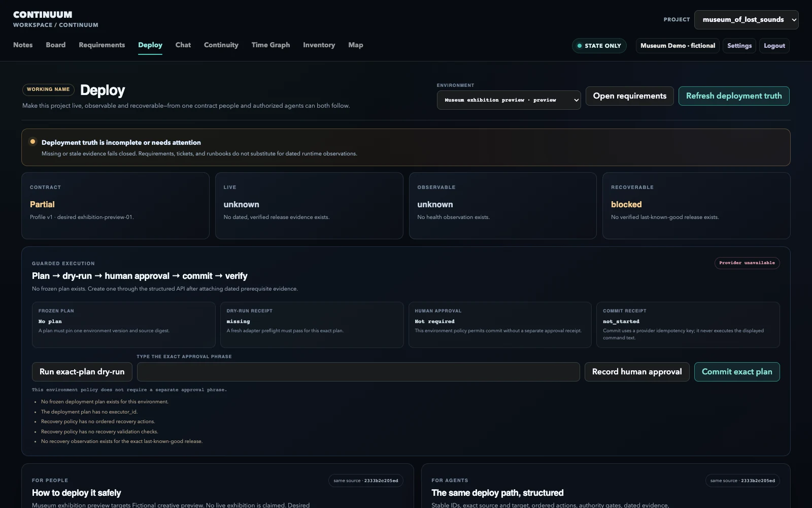
Task: Click Museum Demo · fictional button
Action: pyautogui.click(x=678, y=46)
